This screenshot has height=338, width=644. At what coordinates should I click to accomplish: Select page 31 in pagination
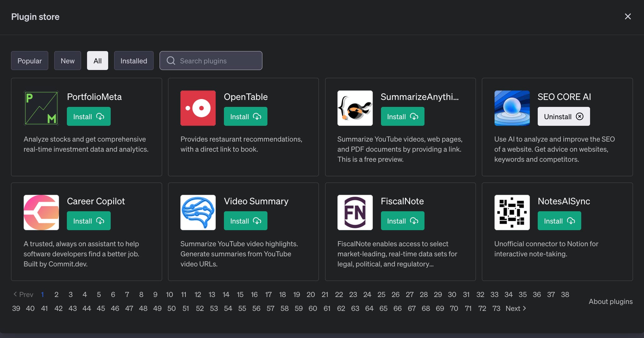tap(466, 294)
